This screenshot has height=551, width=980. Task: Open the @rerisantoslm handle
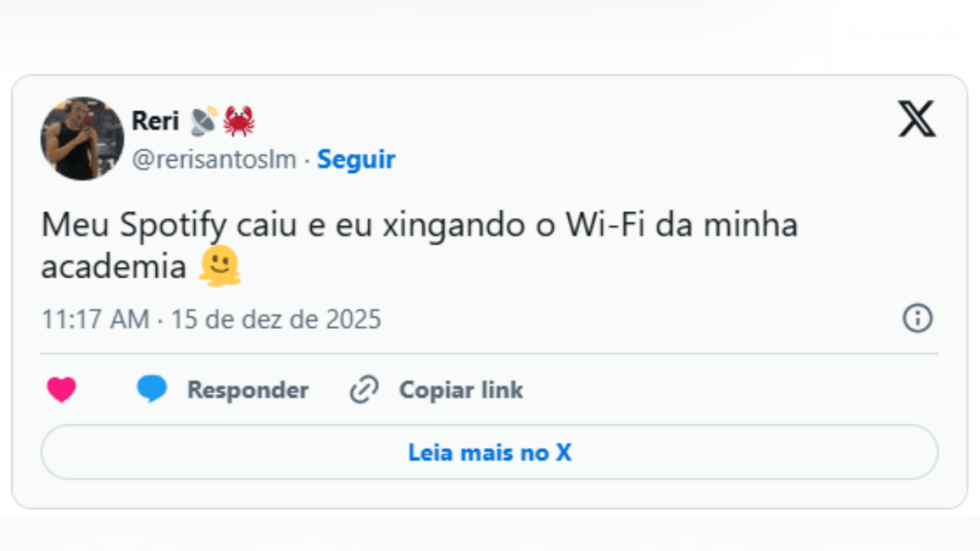213,160
